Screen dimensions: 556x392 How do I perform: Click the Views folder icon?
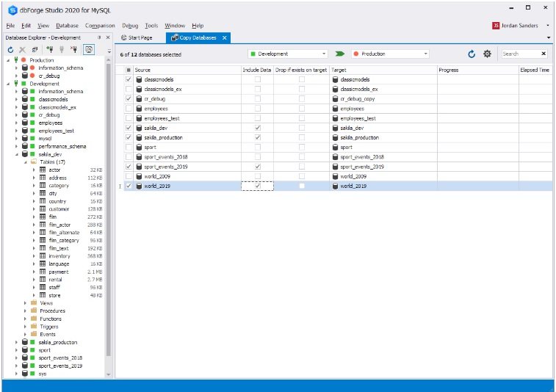[x=34, y=302]
